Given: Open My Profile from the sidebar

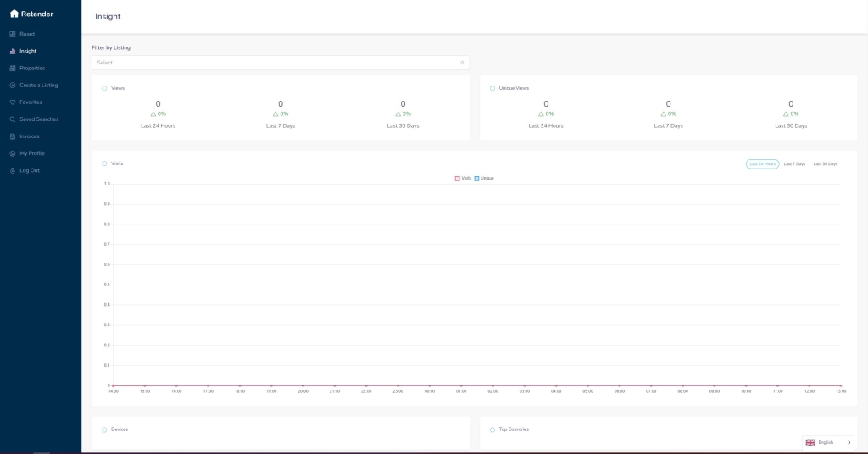Looking at the screenshot, I should coord(31,153).
